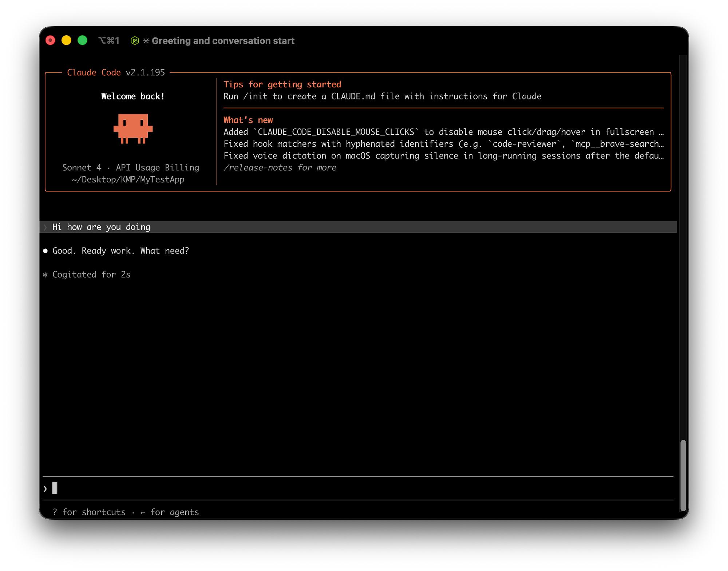The width and height of the screenshot is (728, 571).
Task: Click the Node.js icon in the title bar
Action: click(135, 41)
